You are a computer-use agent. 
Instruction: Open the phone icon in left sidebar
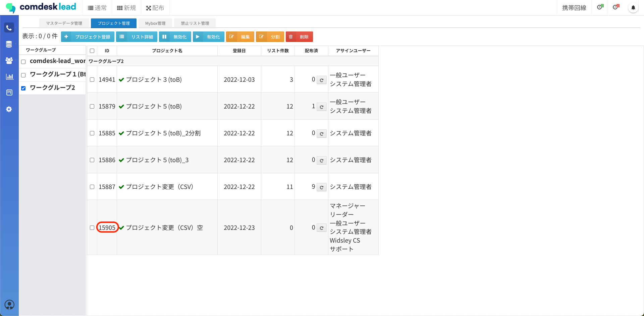coord(9,28)
